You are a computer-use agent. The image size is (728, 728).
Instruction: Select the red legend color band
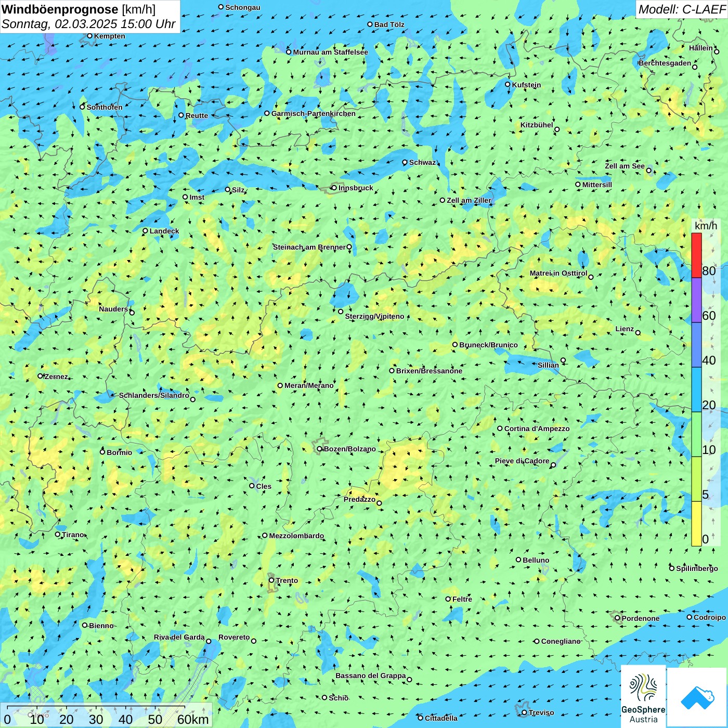click(696, 255)
